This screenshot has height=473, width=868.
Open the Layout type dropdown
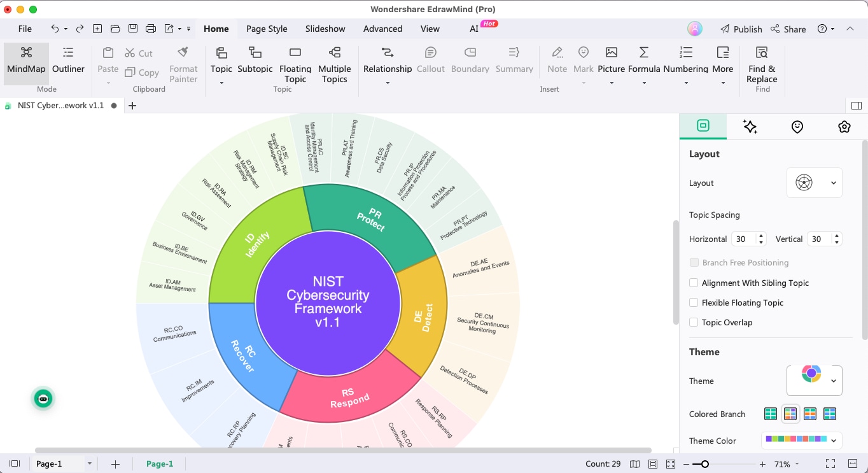[815, 183]
